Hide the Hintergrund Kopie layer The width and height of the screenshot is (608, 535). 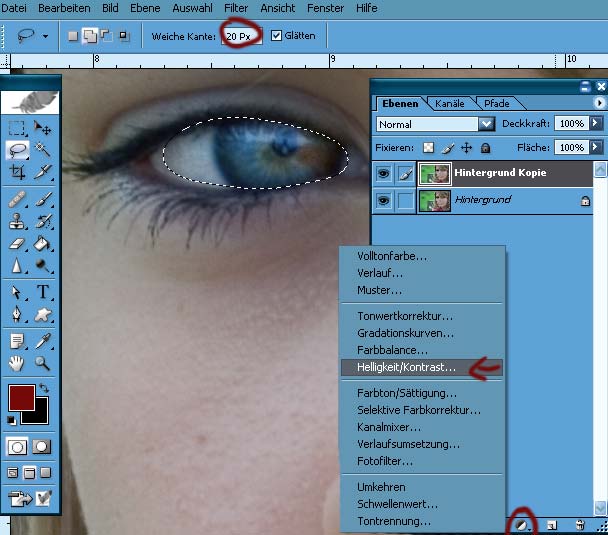coord(385,174)
